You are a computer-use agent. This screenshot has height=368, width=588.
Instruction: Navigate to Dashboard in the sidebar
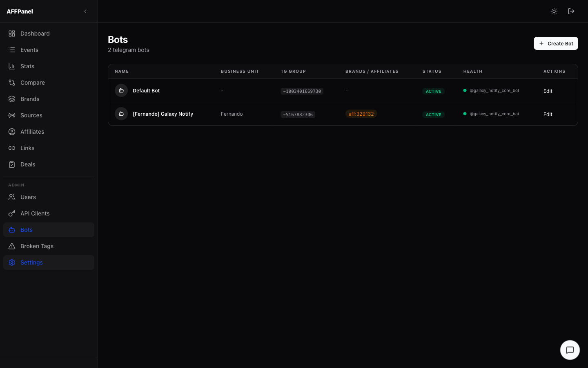click(x=35, y=34)
